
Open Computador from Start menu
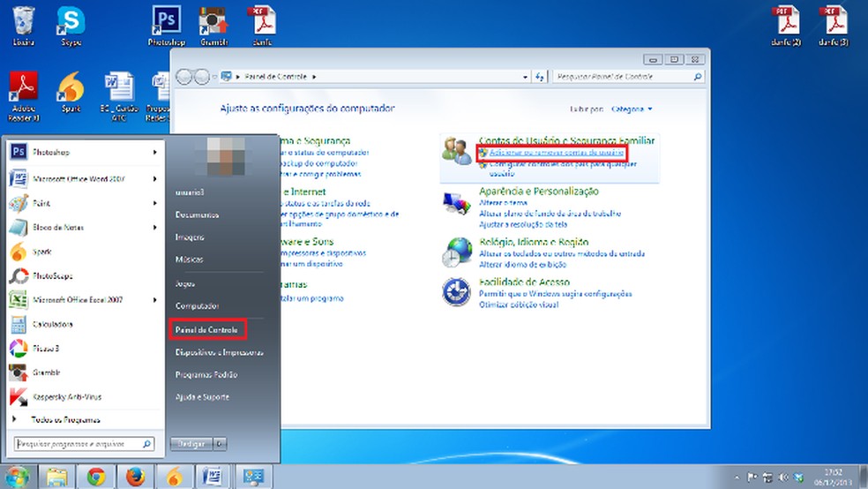[197, 305]
